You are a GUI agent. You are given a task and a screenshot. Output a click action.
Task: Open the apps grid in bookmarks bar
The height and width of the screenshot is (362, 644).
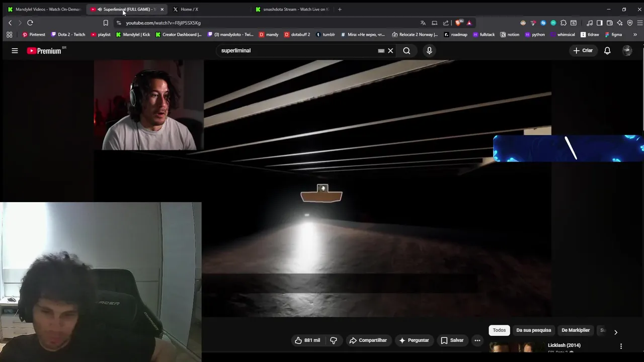(9, 35)
